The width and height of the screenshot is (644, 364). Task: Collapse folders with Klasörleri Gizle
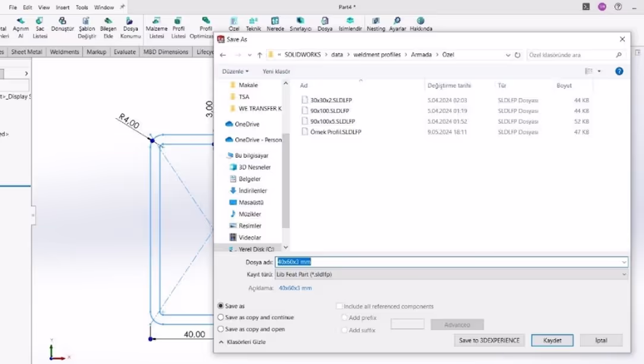click(242, 342)
